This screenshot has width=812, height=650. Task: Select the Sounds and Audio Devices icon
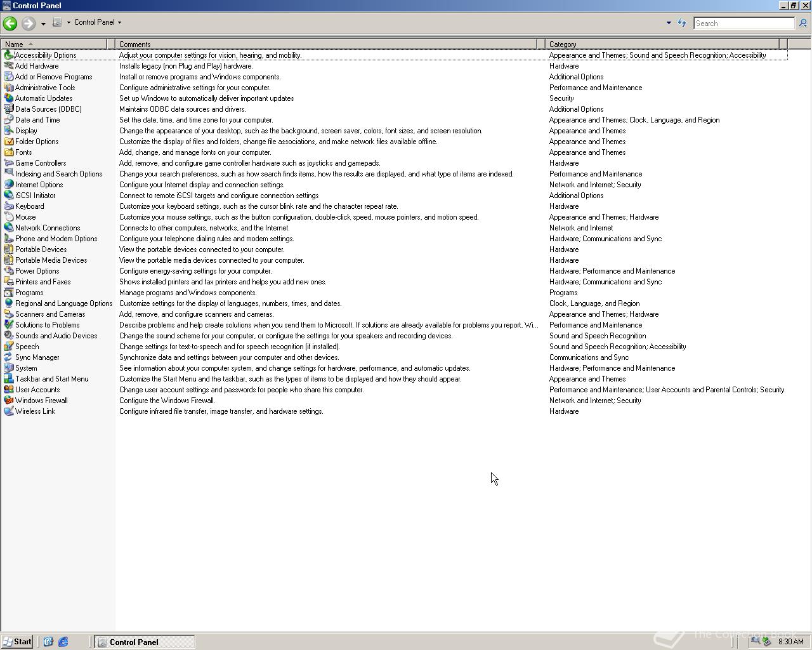pos(8,336)
